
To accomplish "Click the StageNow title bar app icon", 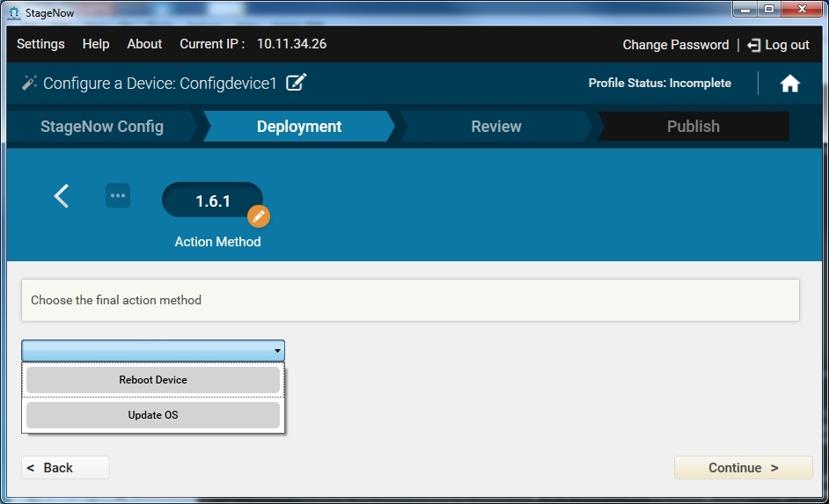I will (x=13, y=12).
